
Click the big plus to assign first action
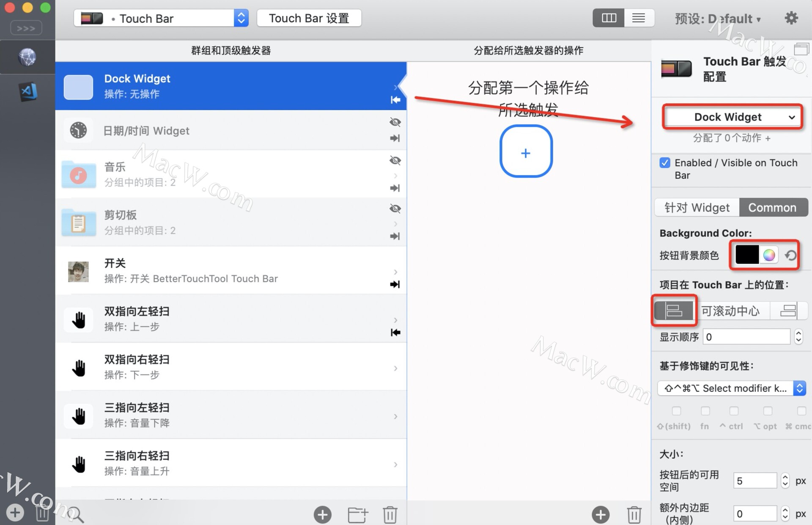click(526, 152)
